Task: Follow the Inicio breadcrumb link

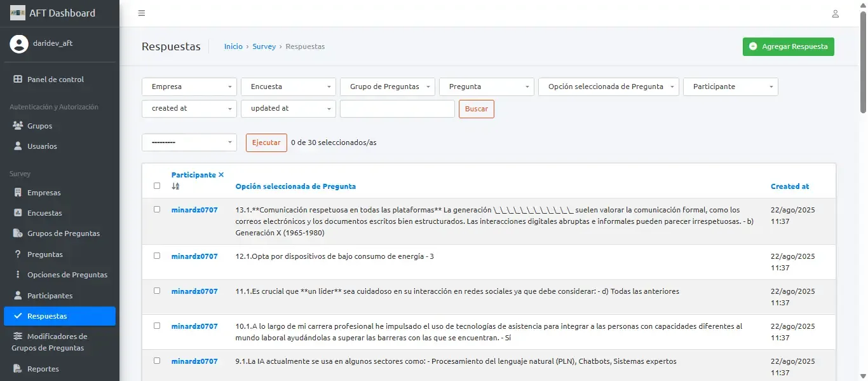Action: point(233,46)
